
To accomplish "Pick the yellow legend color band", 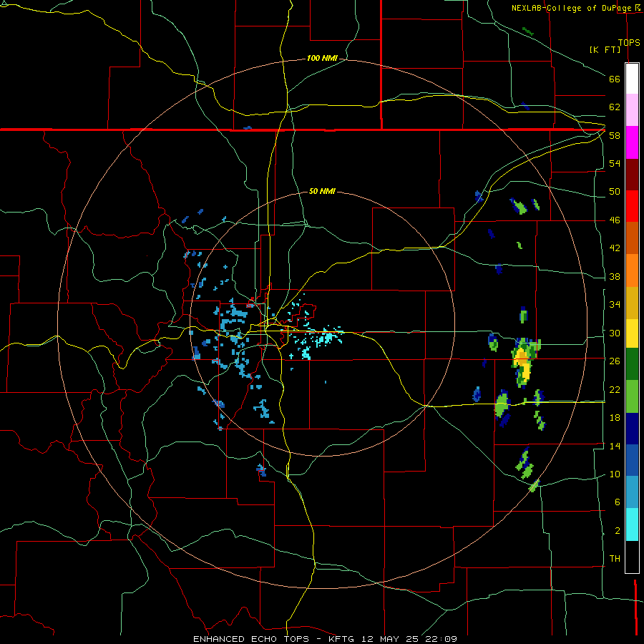I will tap(632, 333).
